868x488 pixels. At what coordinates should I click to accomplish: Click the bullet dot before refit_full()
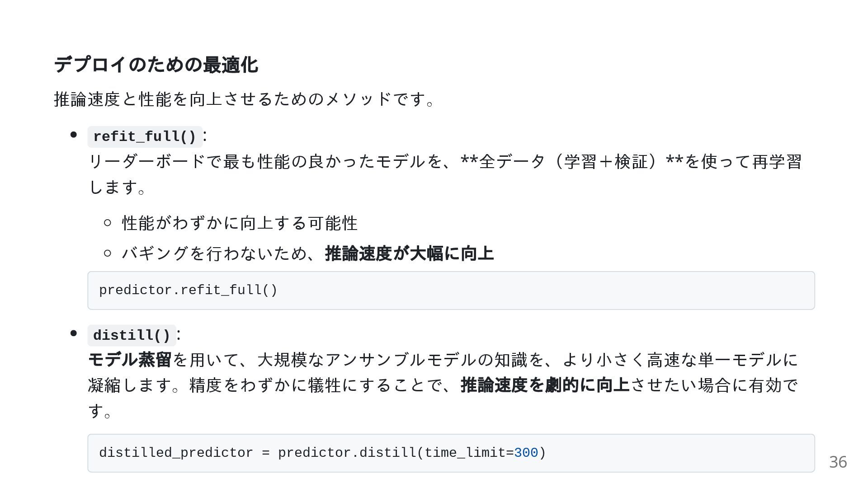(74, 135)
